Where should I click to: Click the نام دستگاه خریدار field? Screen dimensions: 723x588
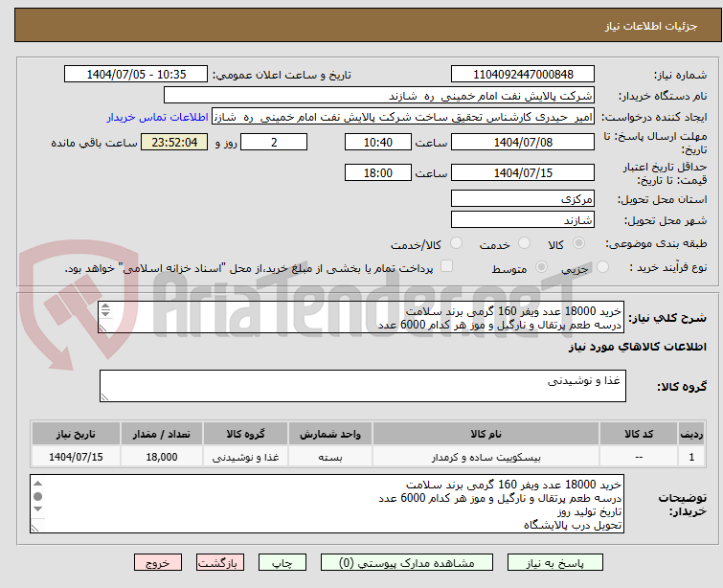[379, 96]
